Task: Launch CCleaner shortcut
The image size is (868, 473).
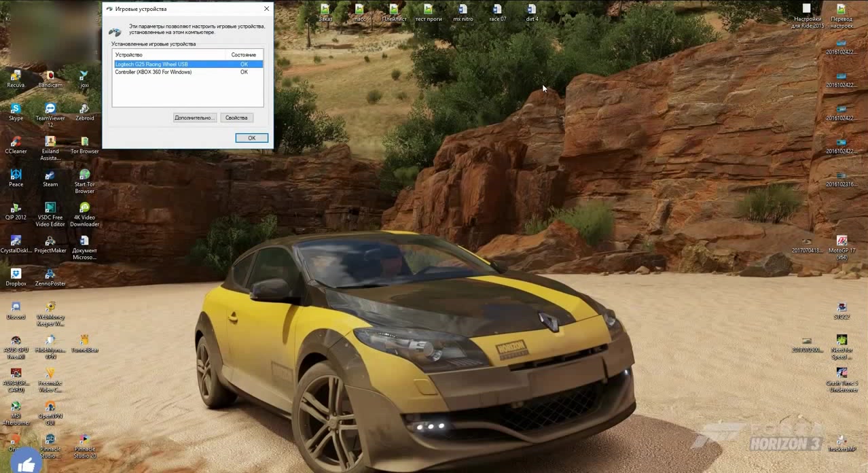Action: [x=16, y=143]
